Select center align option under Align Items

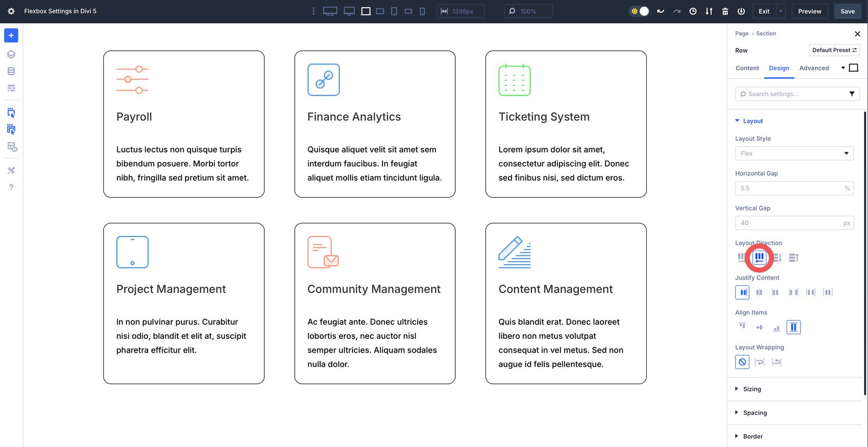[x=759, y=327]
